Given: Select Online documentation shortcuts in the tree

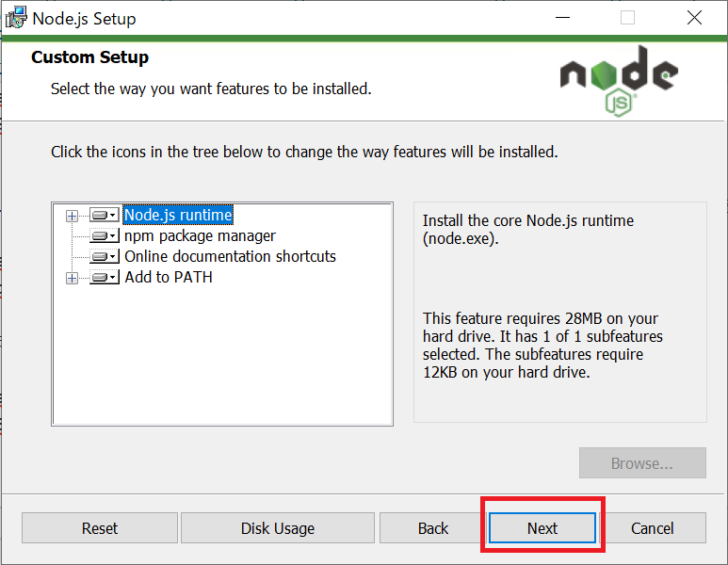Looking at the screenshot, I should (231, 256).
